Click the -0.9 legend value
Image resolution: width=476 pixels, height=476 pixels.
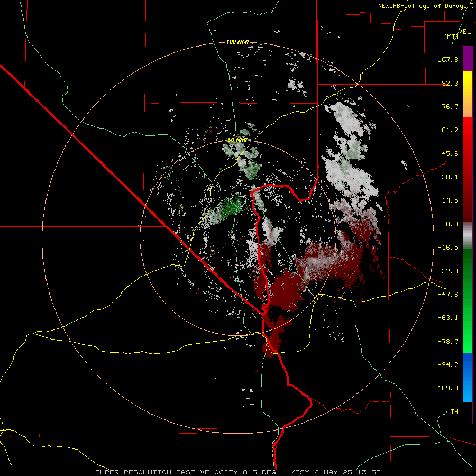450,224
